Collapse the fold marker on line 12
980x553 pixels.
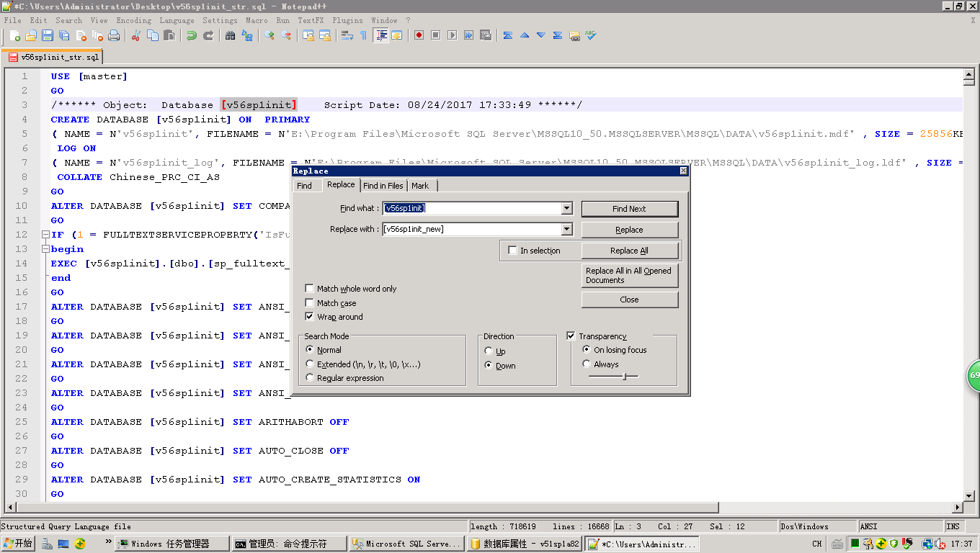[45, 235]
